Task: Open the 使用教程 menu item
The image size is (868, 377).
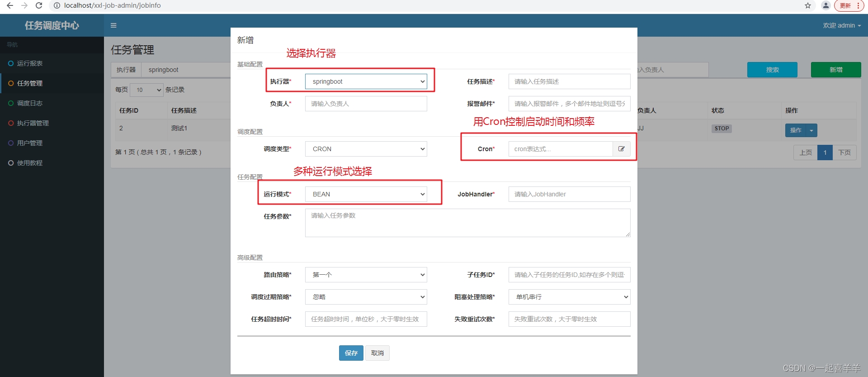Action: (x=52, y=163)
